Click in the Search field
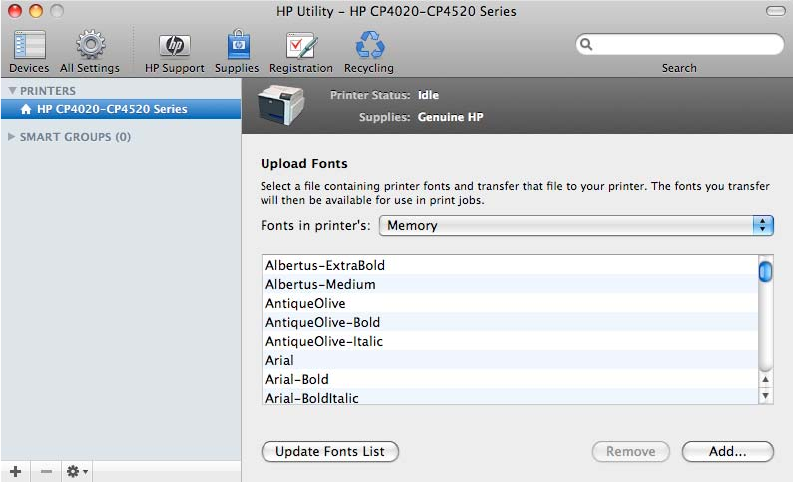 pyautogui.click(x=679, y=44)
